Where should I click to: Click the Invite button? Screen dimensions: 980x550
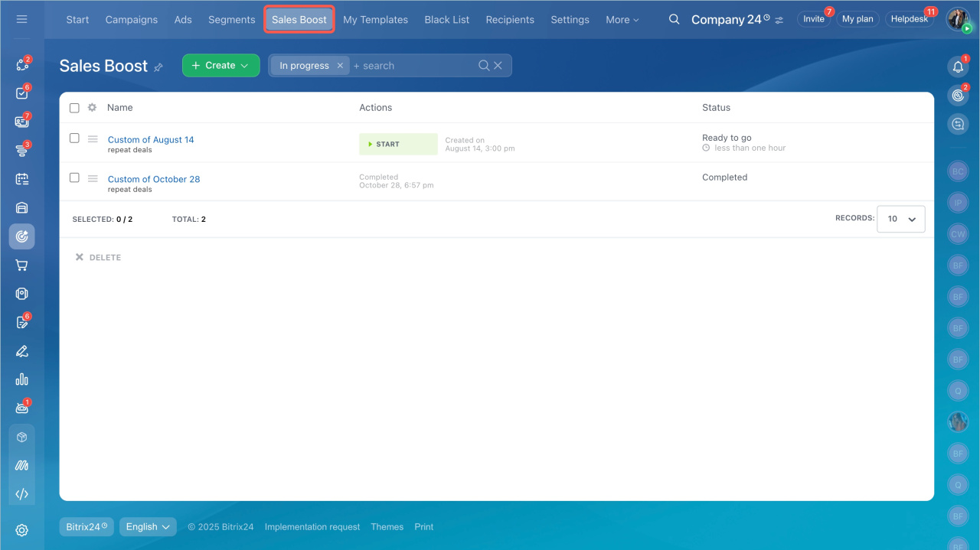point(814,19)
